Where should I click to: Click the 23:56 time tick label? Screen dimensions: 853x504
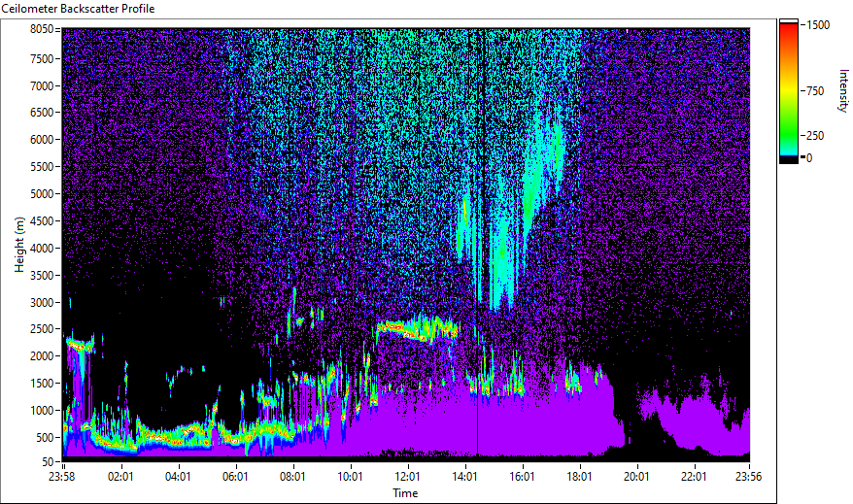(x=748, y=477)
